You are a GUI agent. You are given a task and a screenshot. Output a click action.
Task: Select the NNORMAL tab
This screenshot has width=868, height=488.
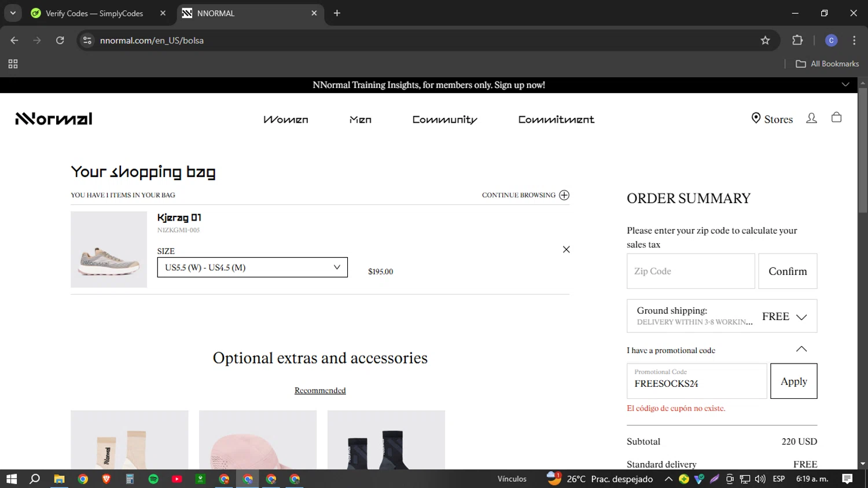[250, 13]
